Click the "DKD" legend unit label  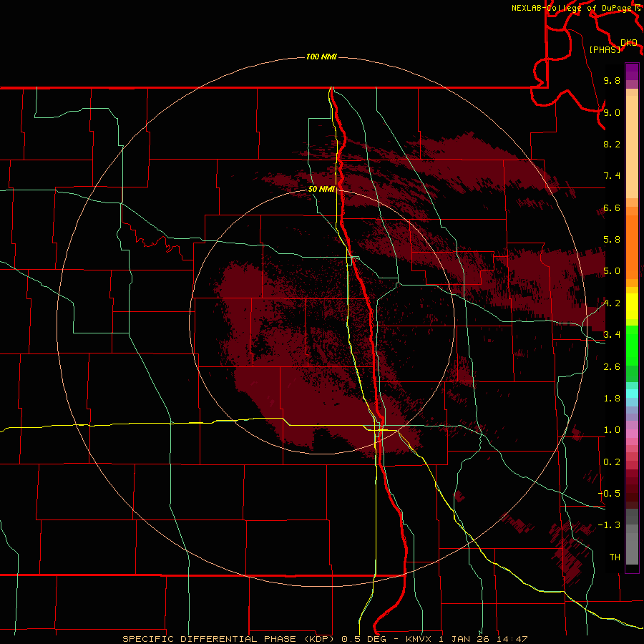coord(628,43)
